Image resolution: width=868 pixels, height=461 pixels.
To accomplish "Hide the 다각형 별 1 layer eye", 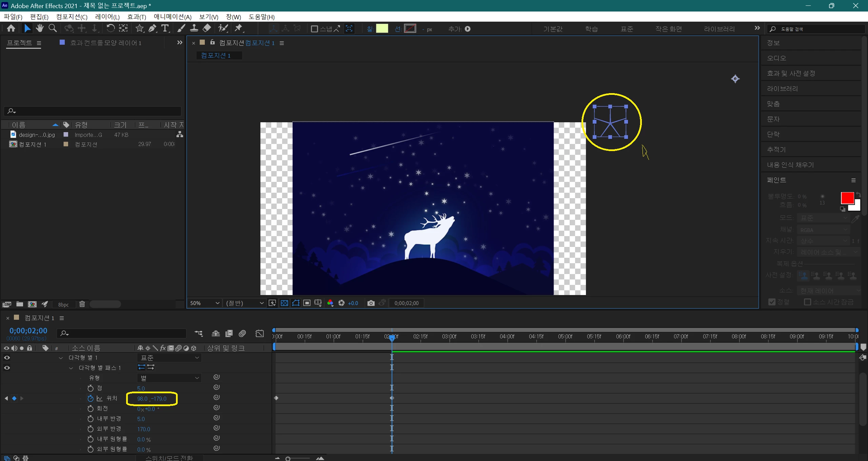I will click(7, 358).
